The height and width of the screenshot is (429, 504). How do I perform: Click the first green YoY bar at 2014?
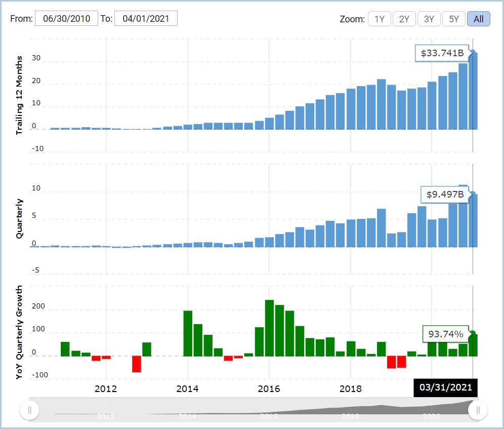(188, 333)
